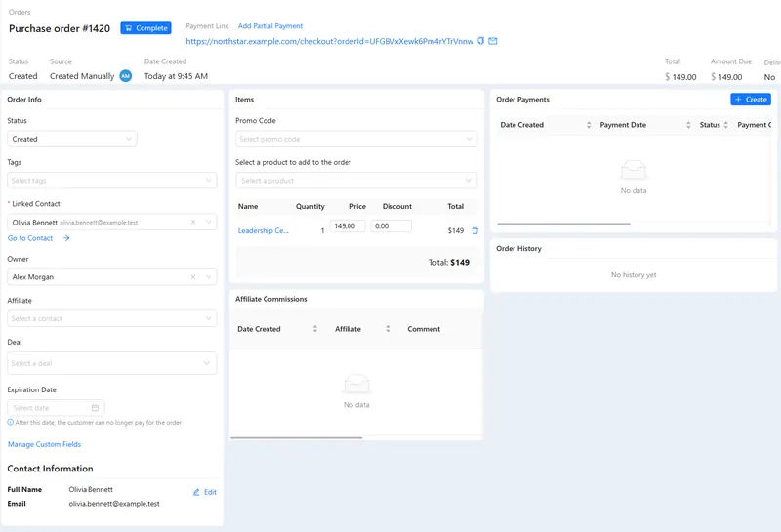781x532 pixels.
Task: Click the email olivia.bennett@example.test in Contact Information
Action: (114, 504)
